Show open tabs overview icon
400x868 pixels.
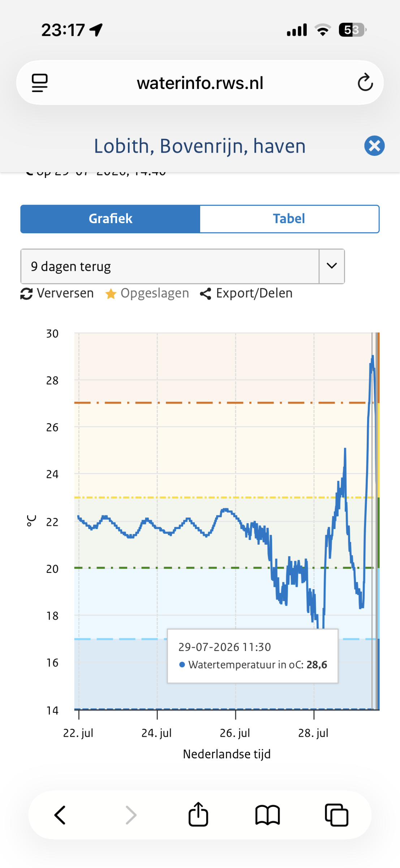click(x=336, y=815)
